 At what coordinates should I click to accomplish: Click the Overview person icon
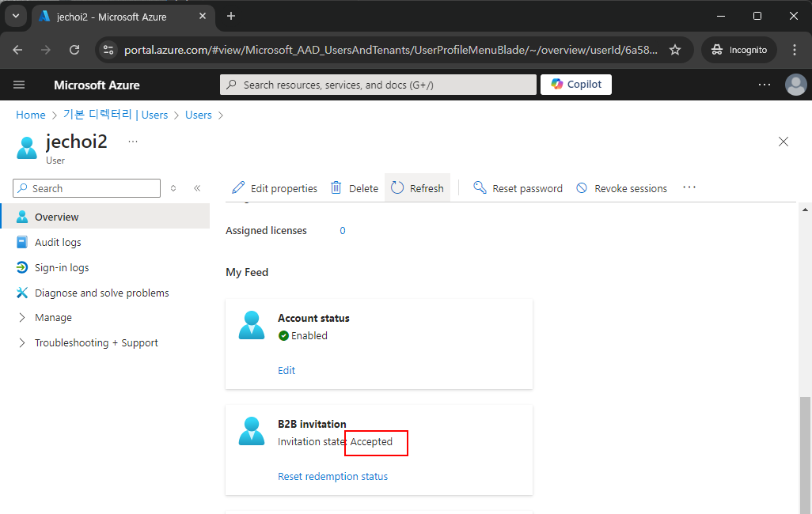point(21,217)
